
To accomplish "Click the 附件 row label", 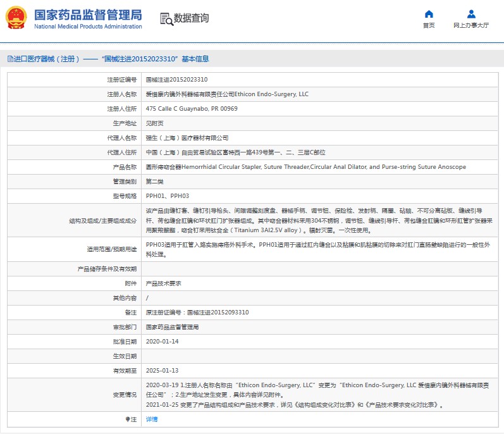I will point(131,283).
